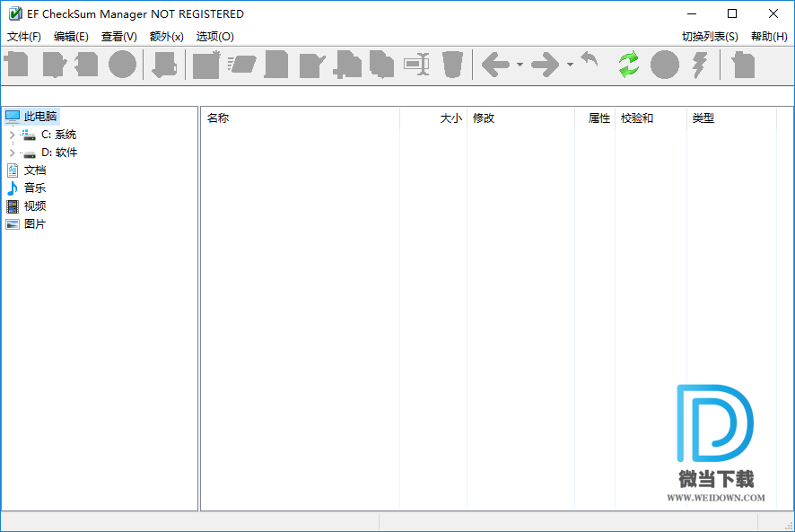Click the first document icon in toolbar
Screen dimensions: 795x532
[17, 65]
